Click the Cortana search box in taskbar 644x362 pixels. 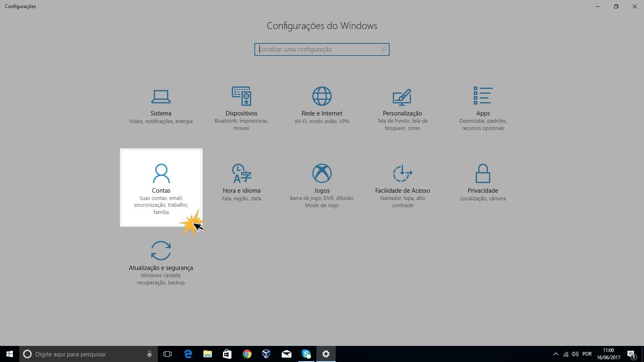89,354
